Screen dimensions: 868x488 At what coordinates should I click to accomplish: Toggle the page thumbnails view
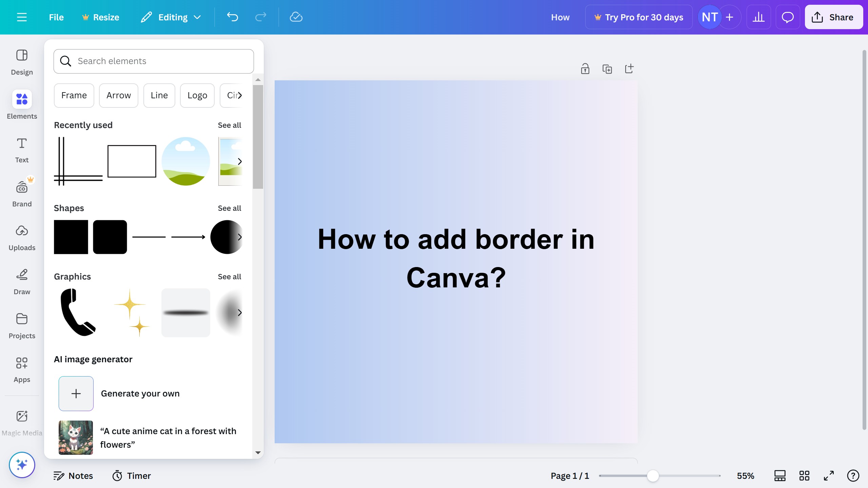pos(780,475)
